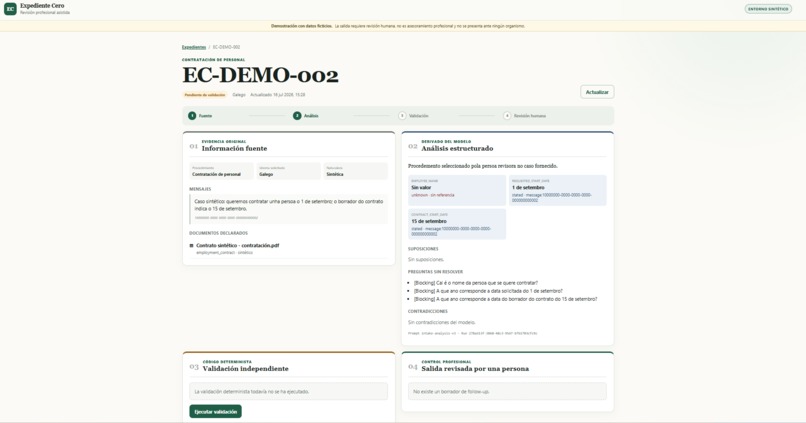Click the large EC-DEMO-002 heading
806x423 pixels.
pyautogui.click(x=261, y=76)
